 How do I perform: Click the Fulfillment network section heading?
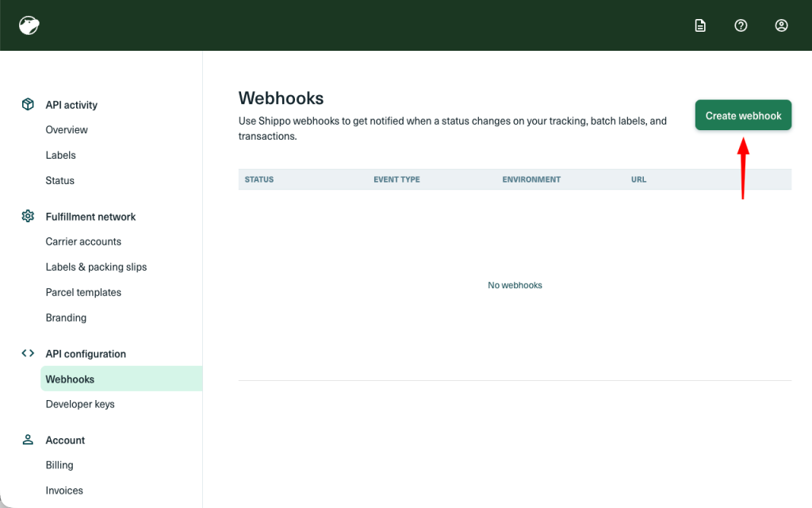click(90, 217)
